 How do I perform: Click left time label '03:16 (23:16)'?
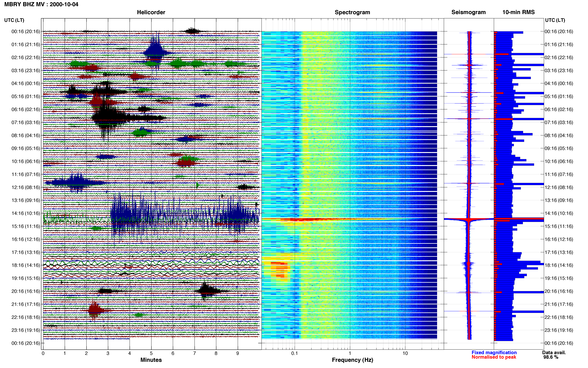26,71
